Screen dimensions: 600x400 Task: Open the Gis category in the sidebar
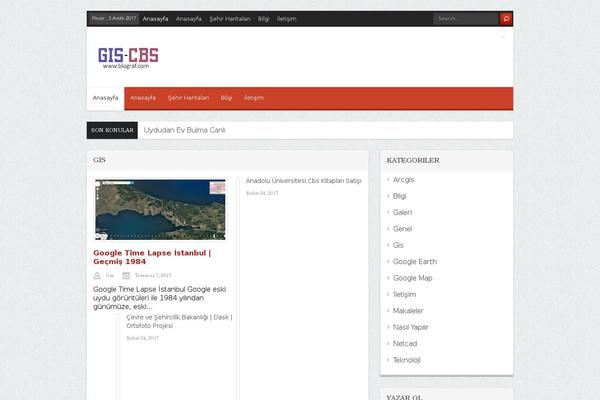pyautogui.click(x=398, y=245)
